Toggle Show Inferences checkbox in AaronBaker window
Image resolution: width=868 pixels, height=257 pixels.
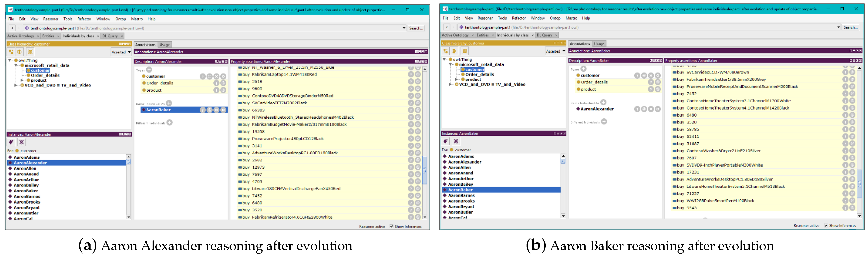coord(826,226)
